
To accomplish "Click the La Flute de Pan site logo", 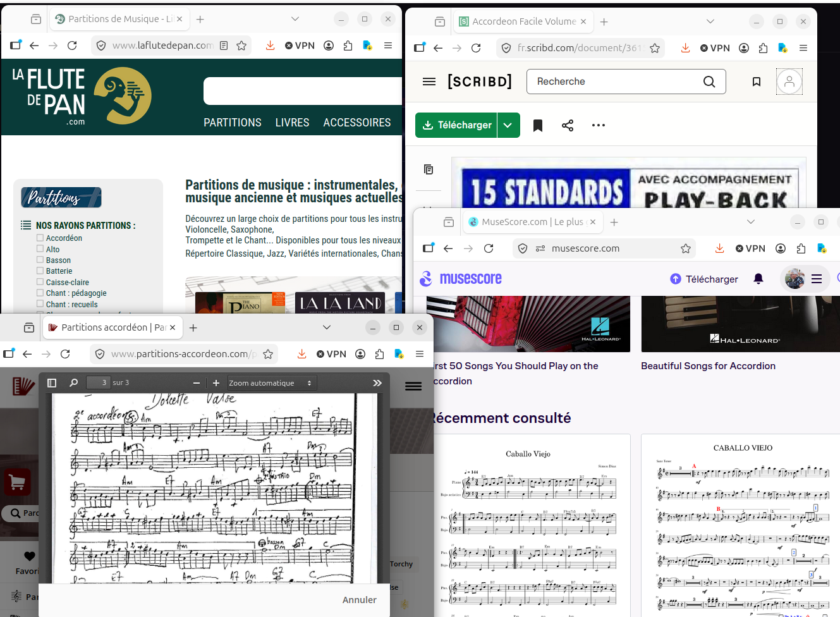I will pyautogui.click(x=82, y=96).
